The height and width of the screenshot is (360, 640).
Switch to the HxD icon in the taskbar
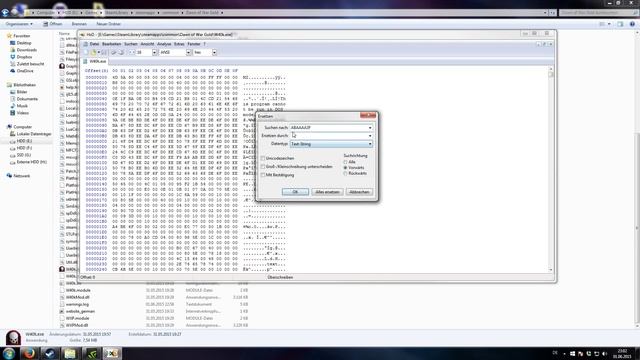point(112,353)
